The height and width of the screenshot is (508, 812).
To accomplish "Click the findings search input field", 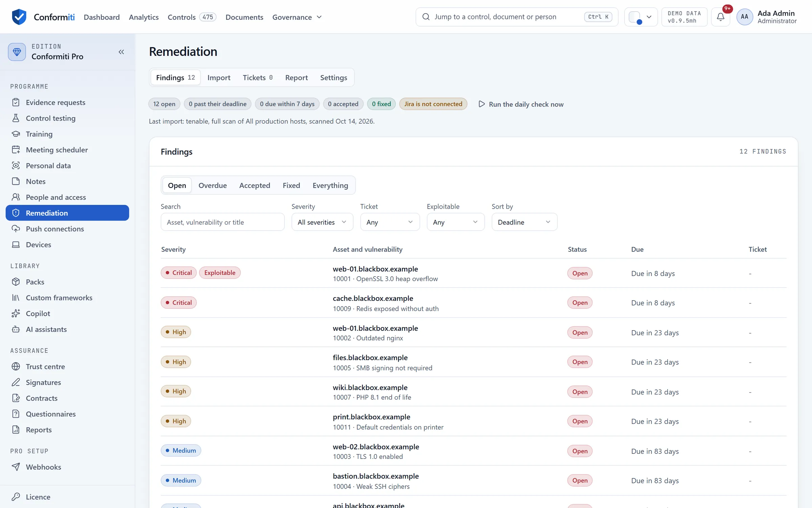I will (x=223, y=222).
